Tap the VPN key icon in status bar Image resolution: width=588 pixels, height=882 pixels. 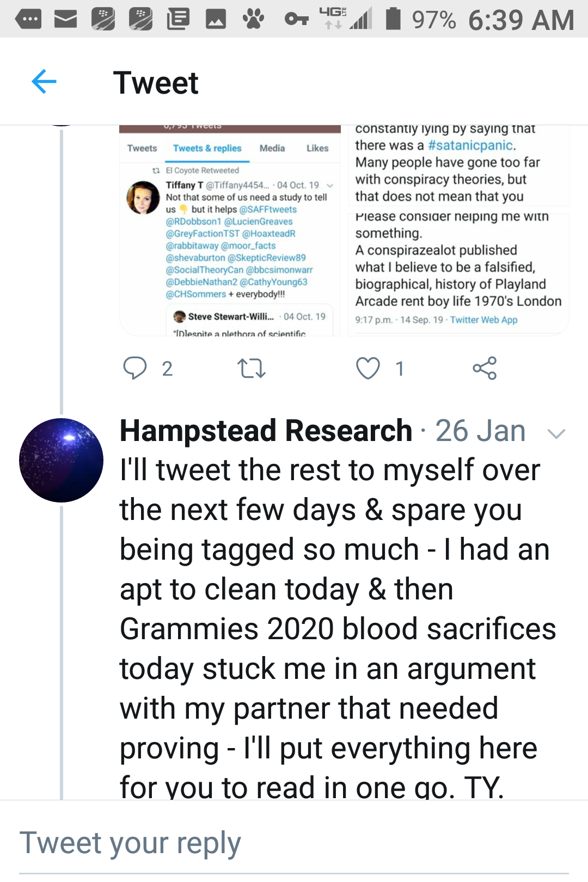click(x=296, y=20)
